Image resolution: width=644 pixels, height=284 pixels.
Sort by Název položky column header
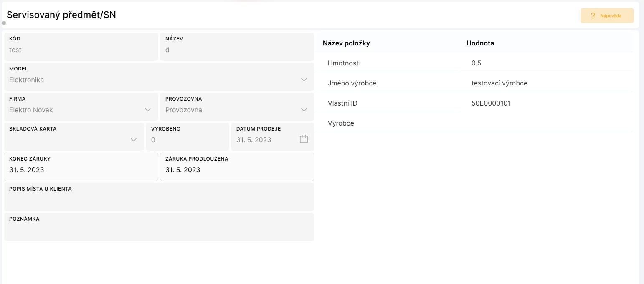click(x=346, y=43)
